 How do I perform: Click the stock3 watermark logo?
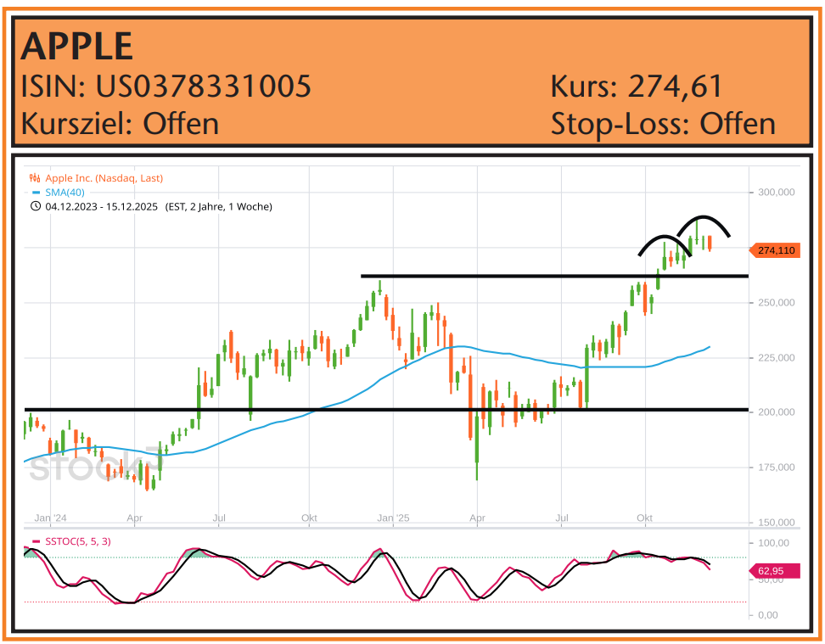[93, 466]
